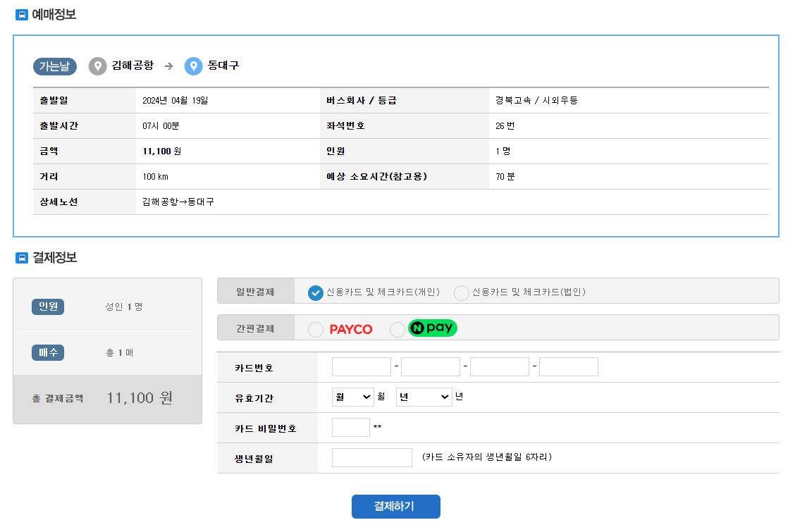Screen dimensions: 795x532
Task: Select the 신용카드 및 체크카드(개인) radio button
Action: (x=315, y=293)
